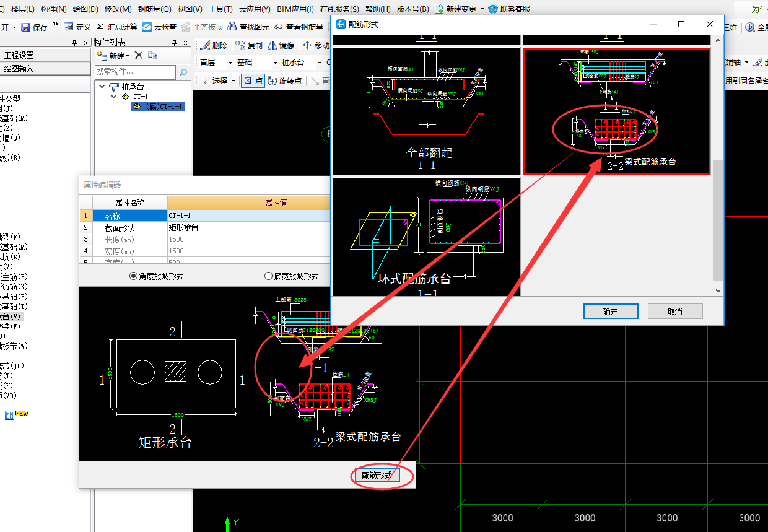The height and width of the screenshot is (532, 768).
Task: Click the Save (保存) toolbar icon
Action: (25, 27)
